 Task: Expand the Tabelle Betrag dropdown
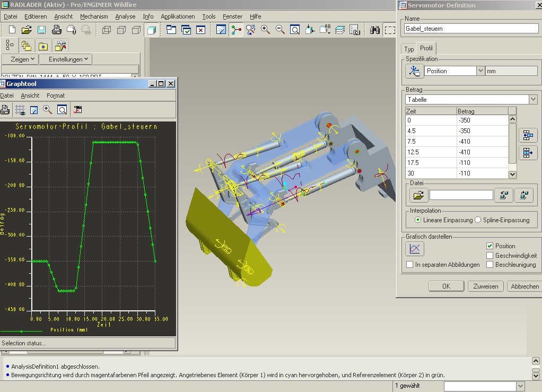pos(532,99)
